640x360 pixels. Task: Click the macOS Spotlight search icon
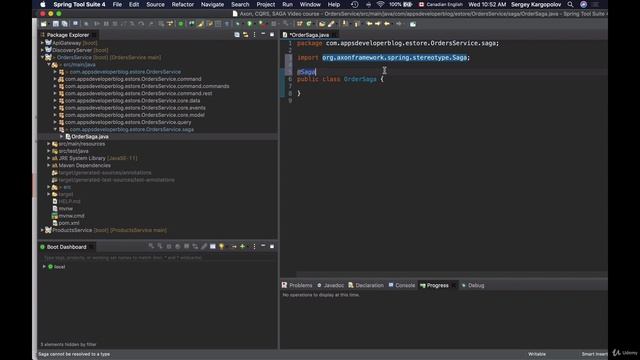pyautogui.click(x=570, y=4)
